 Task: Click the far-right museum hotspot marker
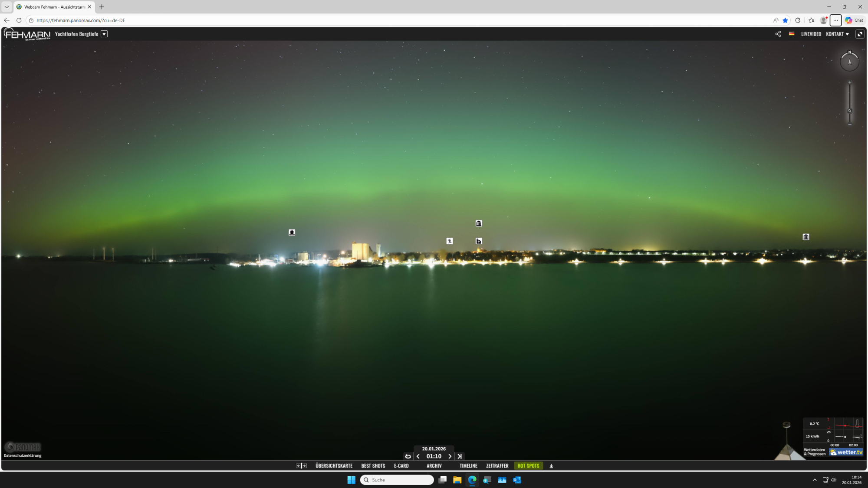806,237
